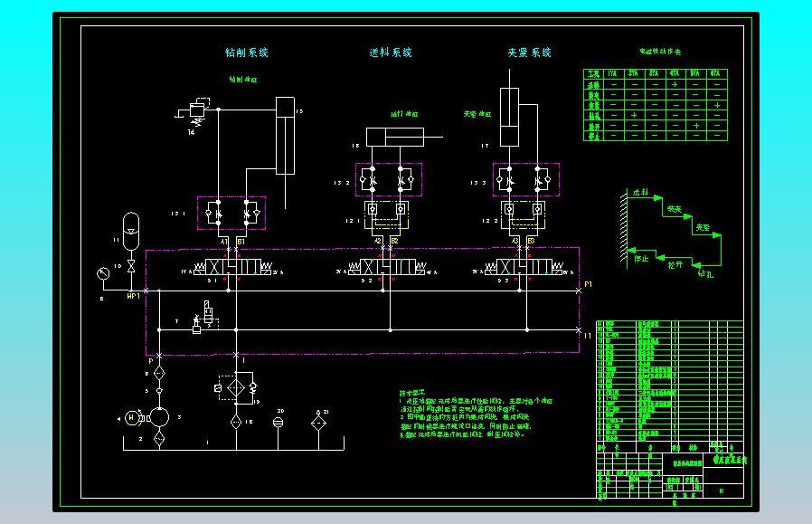812x524 pixels.
Task: Click the 停止 step in sequence diagram
Action: (641, 258)
